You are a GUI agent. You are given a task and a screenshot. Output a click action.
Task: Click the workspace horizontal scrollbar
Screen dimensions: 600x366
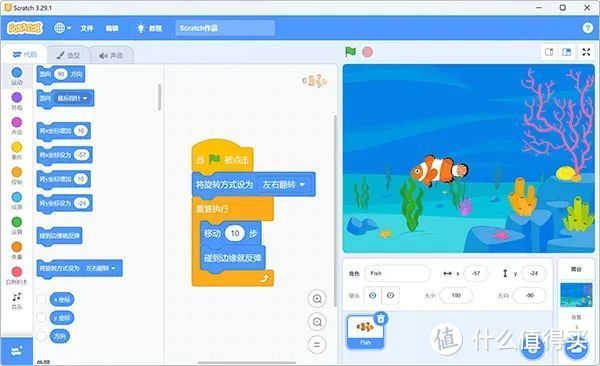click(246, 363)
